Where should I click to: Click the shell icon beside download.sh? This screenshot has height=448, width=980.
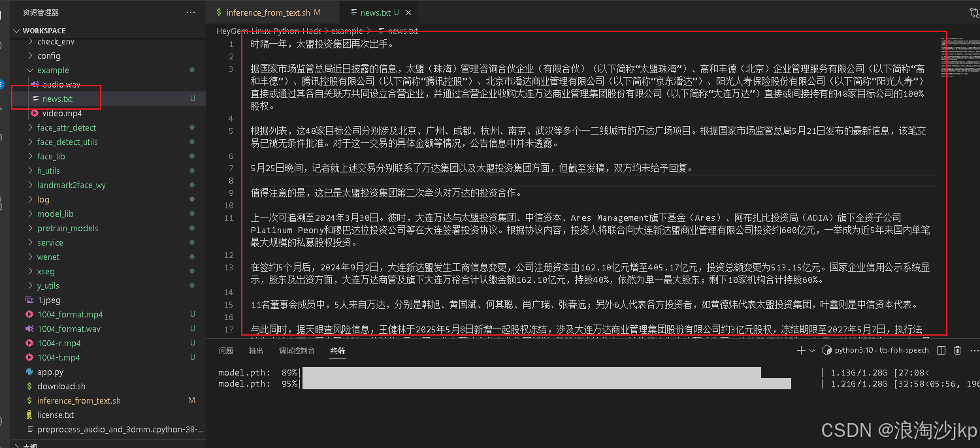[x=29, y=386]
